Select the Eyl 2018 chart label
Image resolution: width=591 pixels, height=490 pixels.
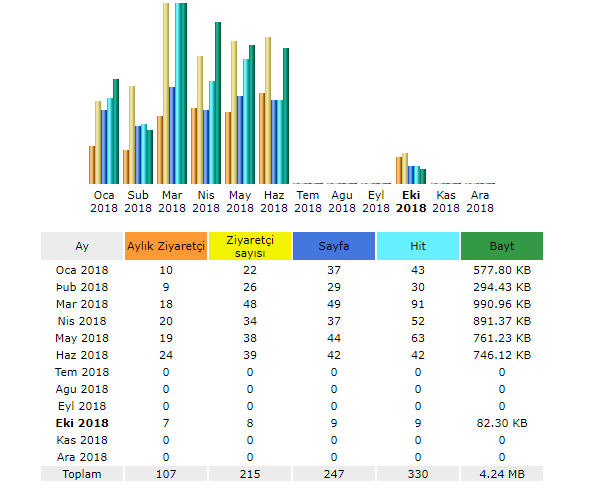coord(376,202)
